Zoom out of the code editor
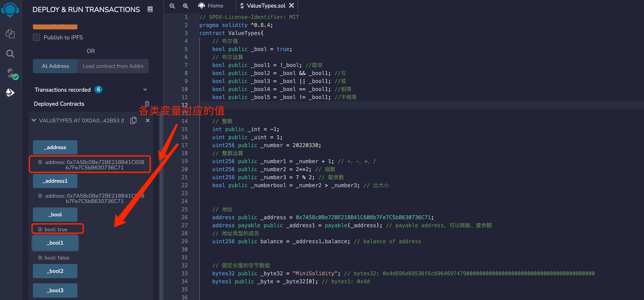This screenshot has height=300, width=644. coord(172,6)
